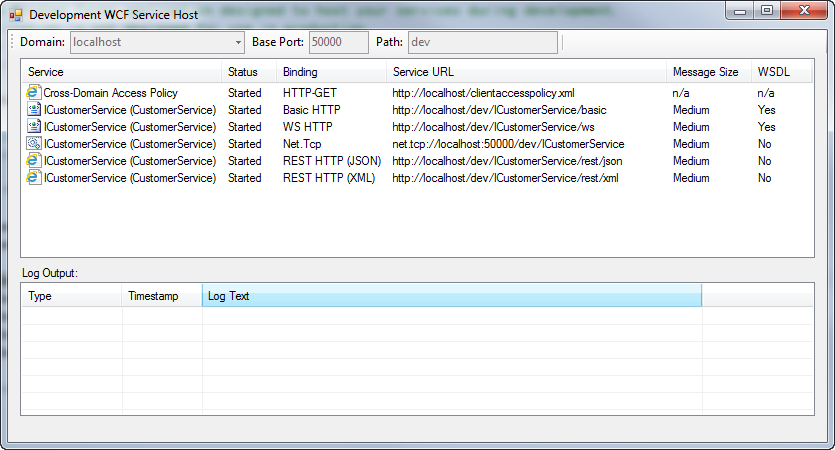This screenshot has height=450, width=835.
Task: Click the Started status in the HTTP-GET row
Action: point(244,93)
